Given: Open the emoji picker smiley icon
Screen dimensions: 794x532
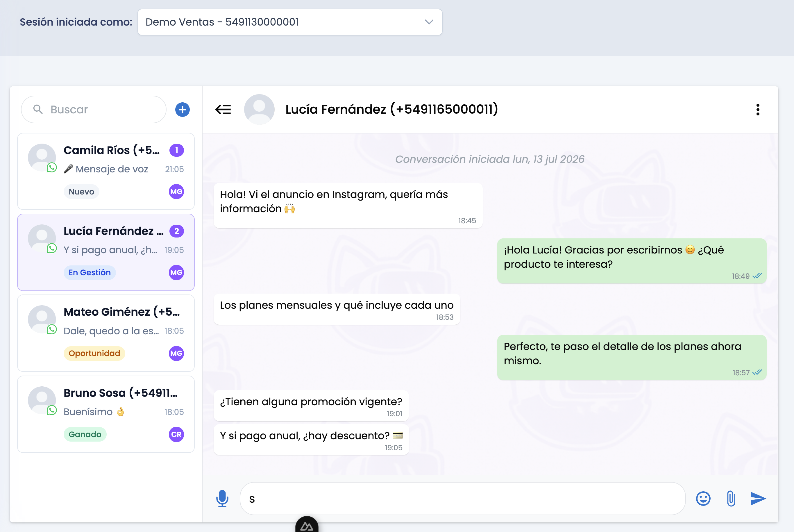Looking at the screenshot, I should click(x=703, y=498).
